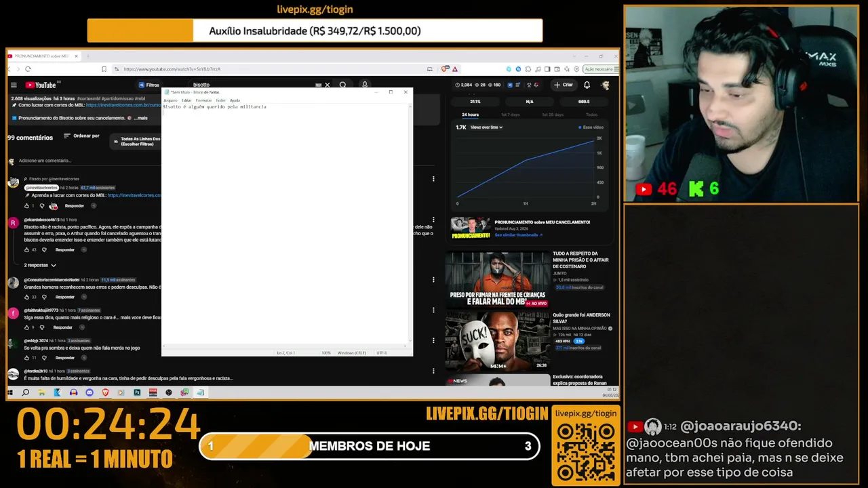Image resolution: width=868 pixels, height=488 pixels.
Task: Open Brave Shields lion icon
Action: point(445,69)
